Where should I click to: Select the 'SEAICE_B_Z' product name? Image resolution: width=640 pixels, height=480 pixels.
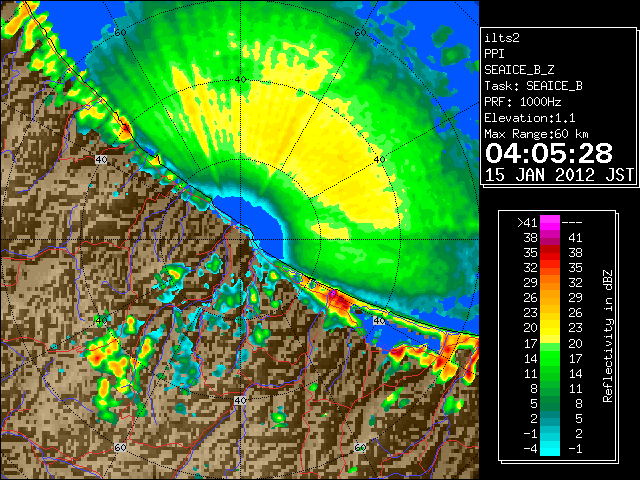coord(519,70)
